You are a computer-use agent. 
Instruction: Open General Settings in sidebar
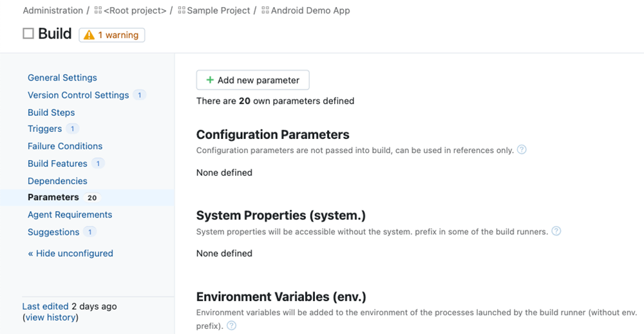click(62, 77)
